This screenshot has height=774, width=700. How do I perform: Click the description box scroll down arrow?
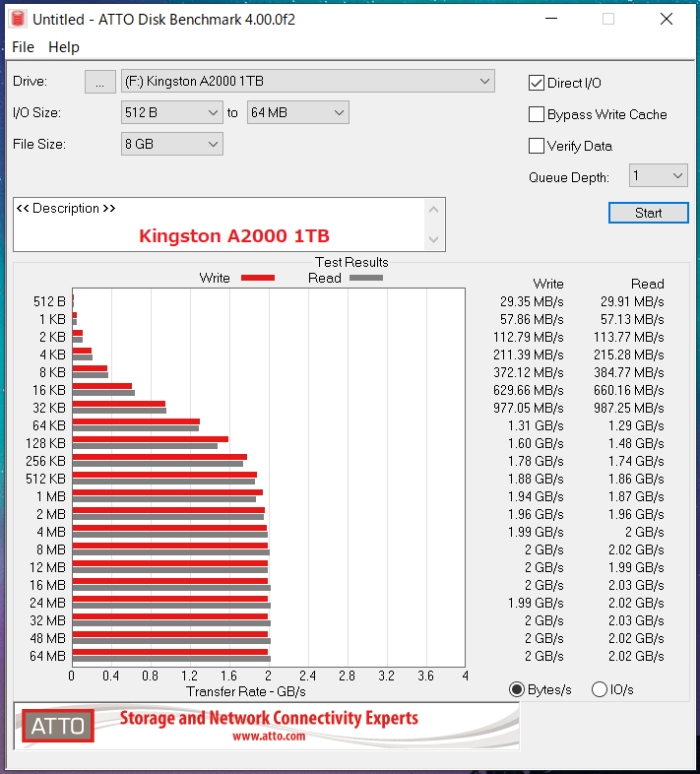[434, 239]
